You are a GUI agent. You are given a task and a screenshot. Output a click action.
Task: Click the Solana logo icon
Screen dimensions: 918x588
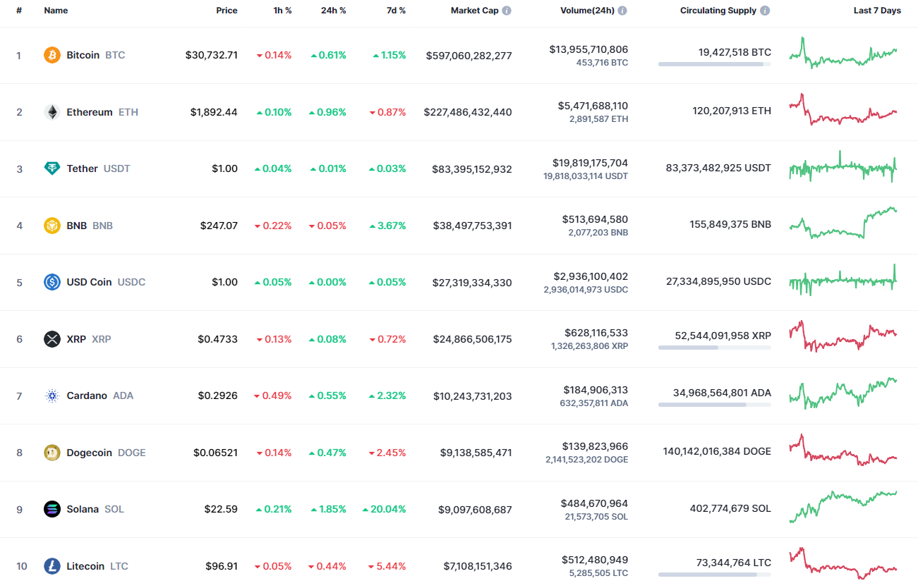(52, 509)
